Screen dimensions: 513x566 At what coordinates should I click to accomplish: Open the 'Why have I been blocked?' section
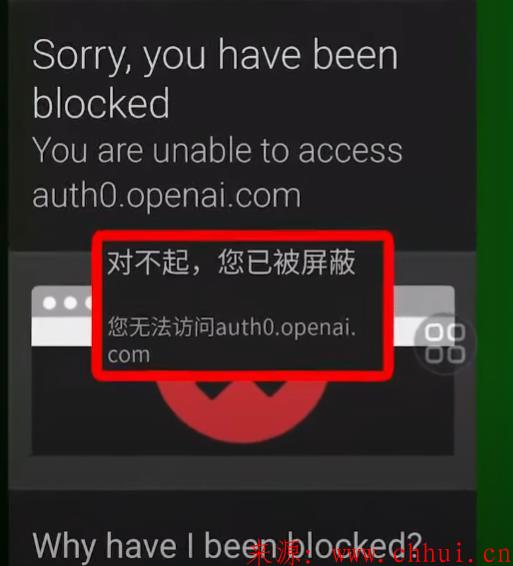227,546
